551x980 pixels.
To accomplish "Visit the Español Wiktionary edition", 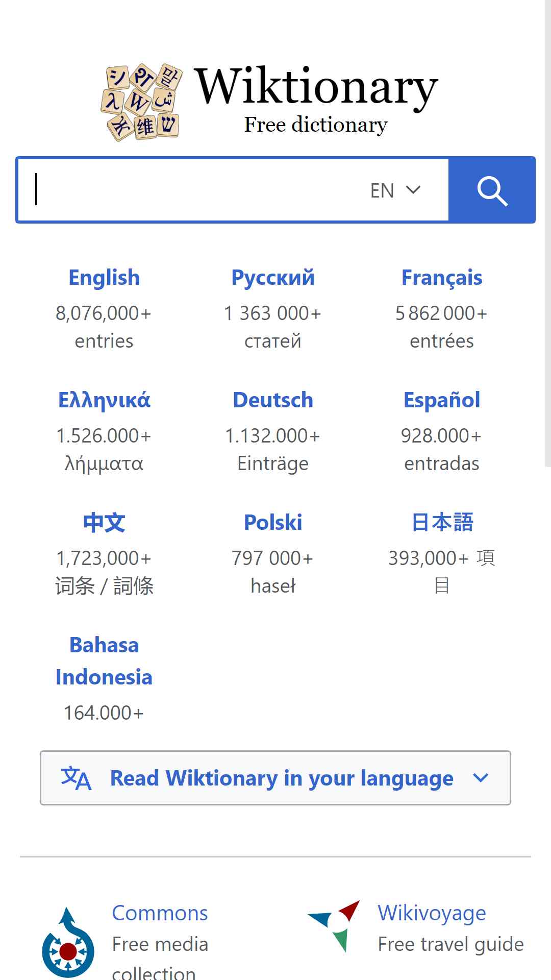I will tap(442, 400).
